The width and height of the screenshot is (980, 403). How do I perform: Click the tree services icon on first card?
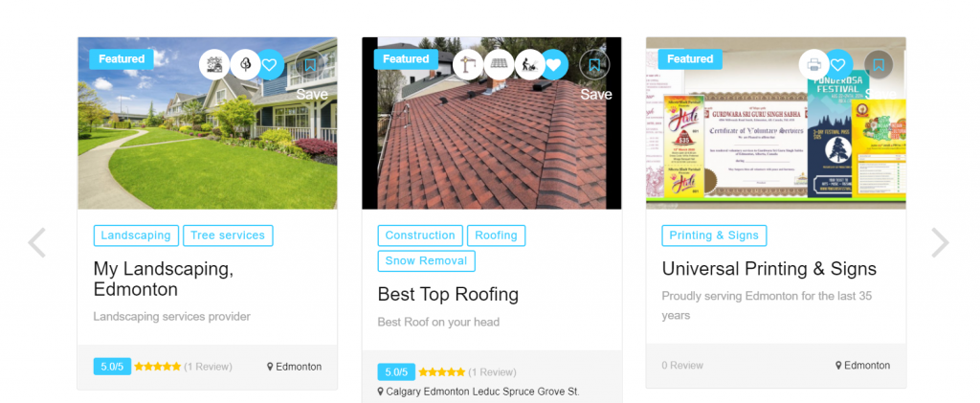(x=245, y=65)
